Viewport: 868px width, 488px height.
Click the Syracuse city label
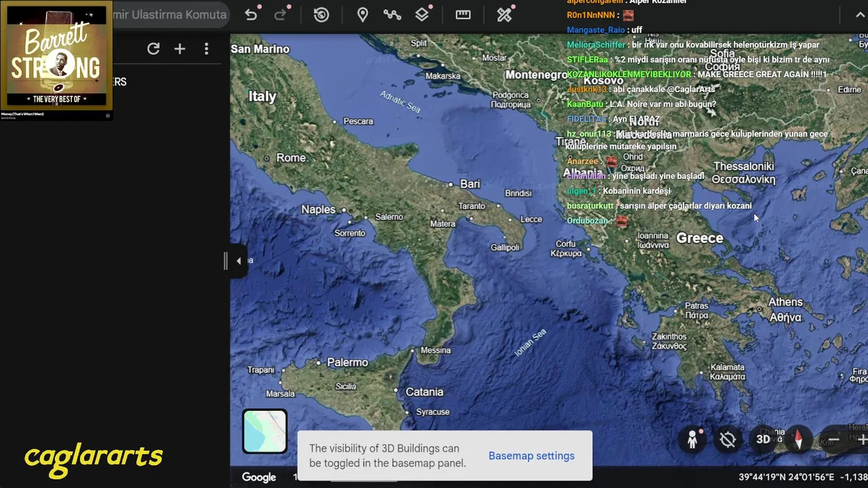point(433,412)
